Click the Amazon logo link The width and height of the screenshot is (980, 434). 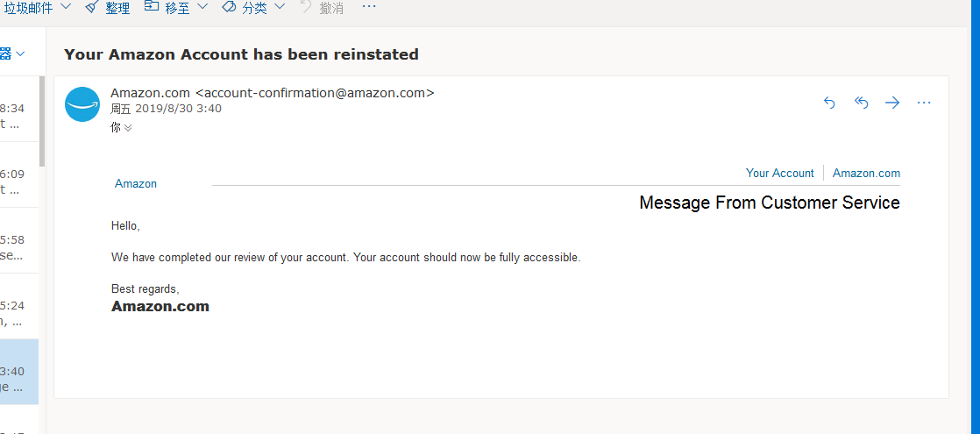(x=136, y=184)
